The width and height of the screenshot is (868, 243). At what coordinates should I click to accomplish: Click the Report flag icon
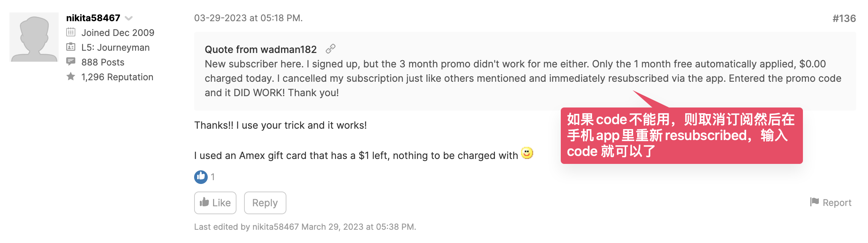tap(814, 202)
